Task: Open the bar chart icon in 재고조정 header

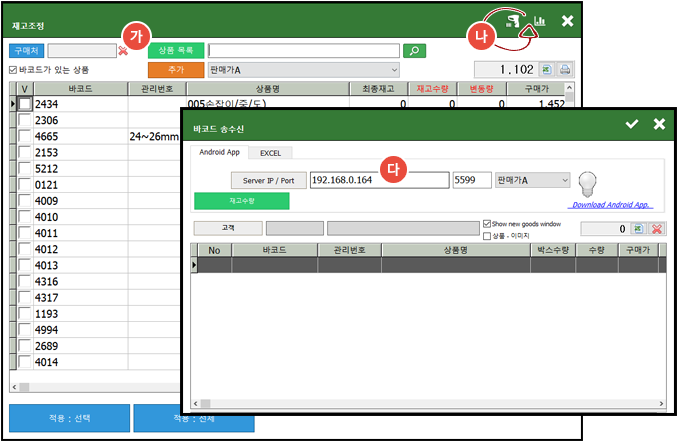Action: [539, 21]
